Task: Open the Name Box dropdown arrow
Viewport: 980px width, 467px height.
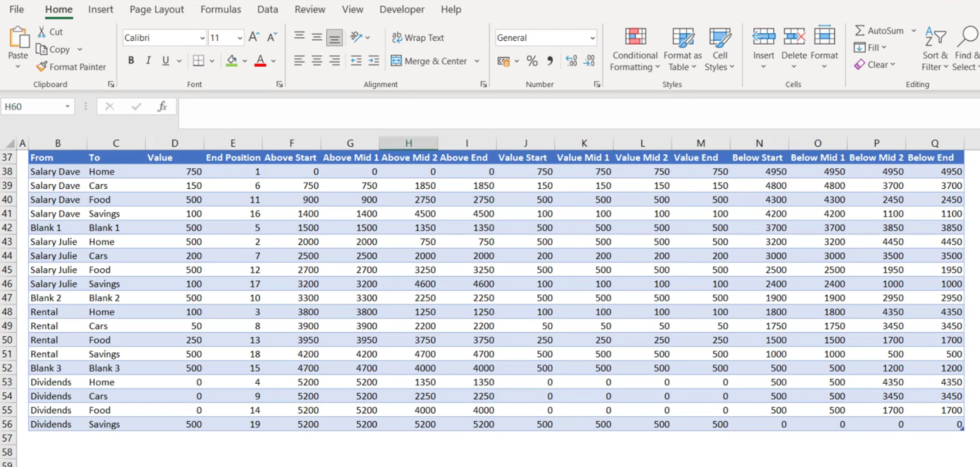Action: [67, 106]
